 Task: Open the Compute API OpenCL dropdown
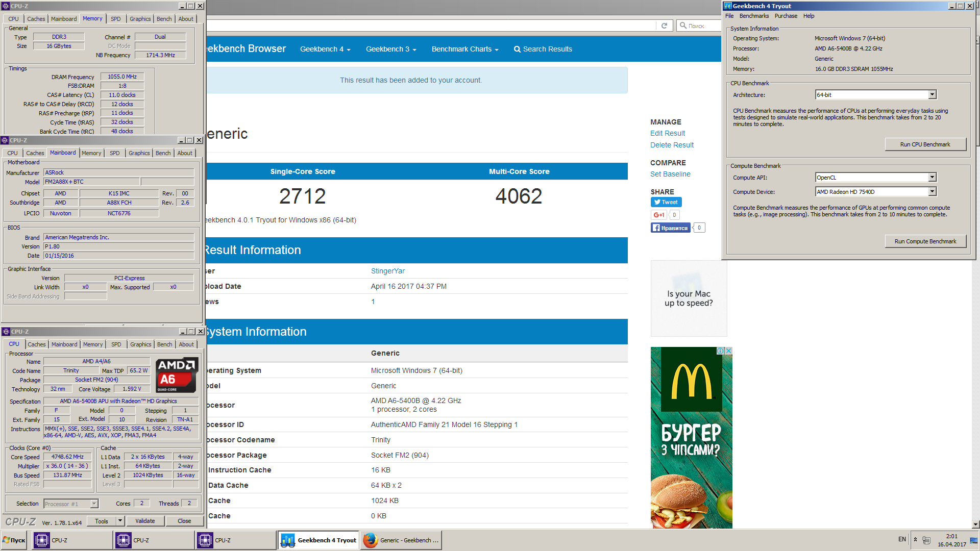pos(932,178)
